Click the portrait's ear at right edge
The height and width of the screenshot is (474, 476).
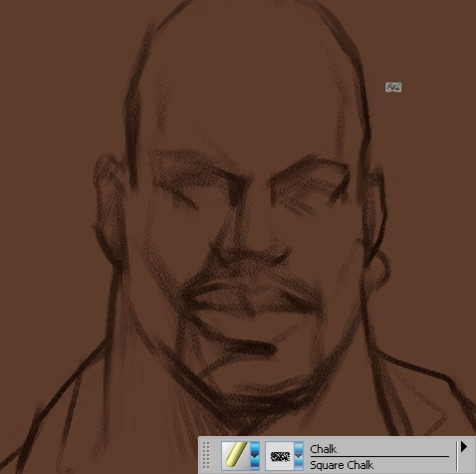(376, 219)
